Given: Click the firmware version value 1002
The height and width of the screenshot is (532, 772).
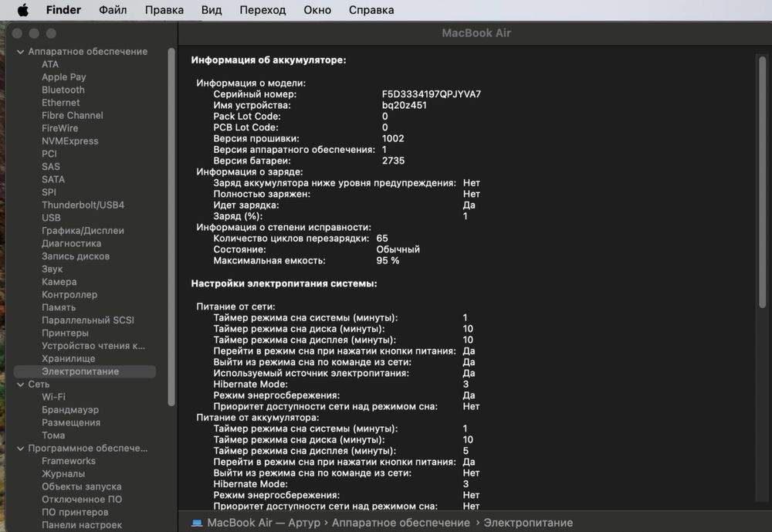Looking at the screenshot, I should click(393, 138).
